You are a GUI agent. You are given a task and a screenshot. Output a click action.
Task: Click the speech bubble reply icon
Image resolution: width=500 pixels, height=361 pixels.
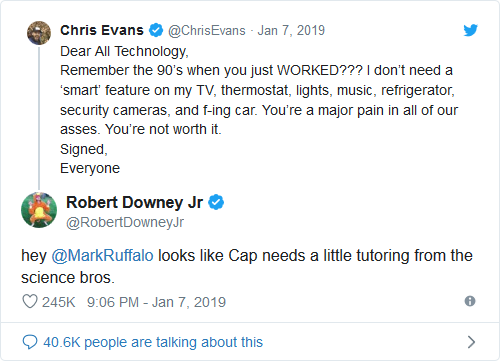click(30, 342)
